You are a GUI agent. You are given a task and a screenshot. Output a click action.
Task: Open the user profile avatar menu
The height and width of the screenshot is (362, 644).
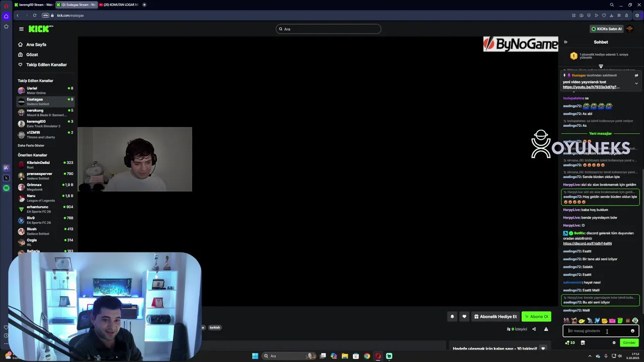(630, 29)
